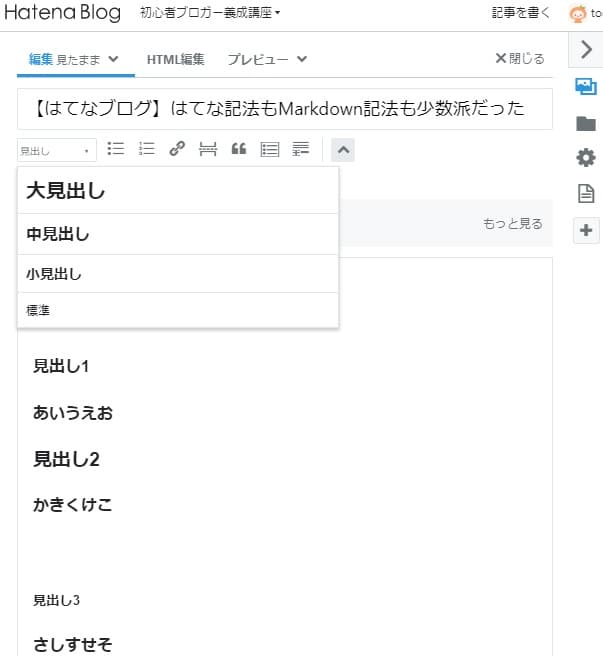
Task: Open the 初心者ブロガー養成講座 blog dropdown
Action: (210, 13)
